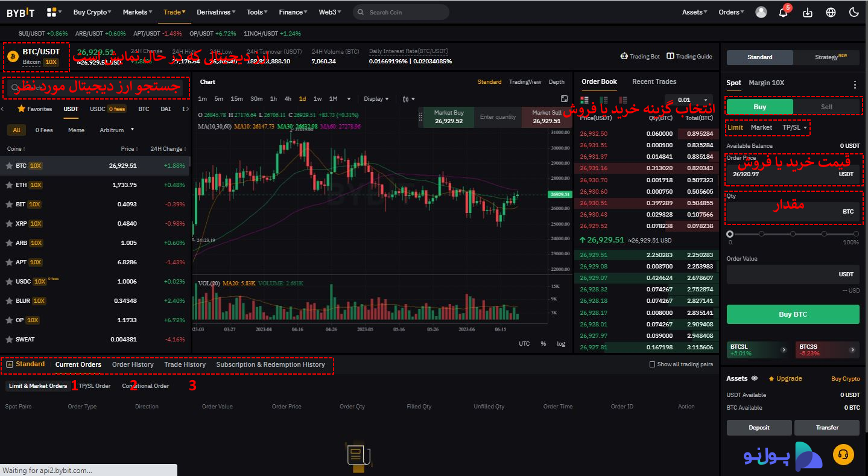Click the download app icon

(808, 12)
